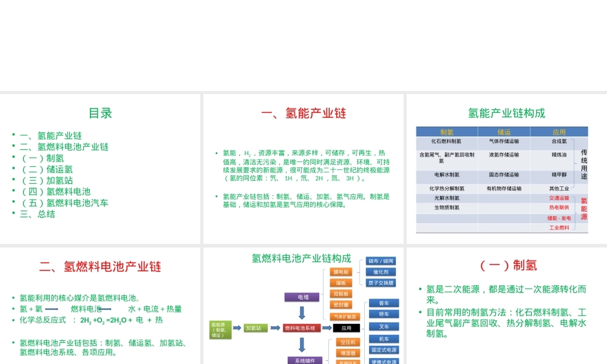Click contents bullet 一、氢能产业链
This screenshot has width=607, height=364.
51,136
